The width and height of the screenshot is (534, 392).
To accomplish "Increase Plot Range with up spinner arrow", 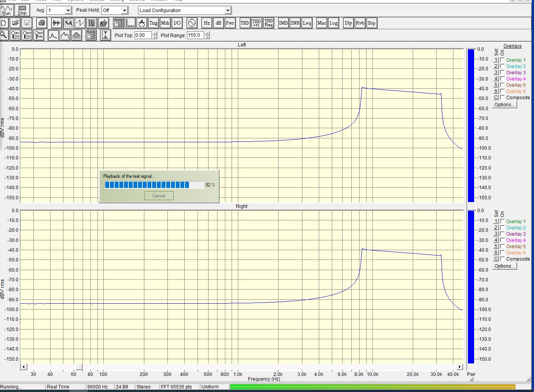I will coord(207,33).
